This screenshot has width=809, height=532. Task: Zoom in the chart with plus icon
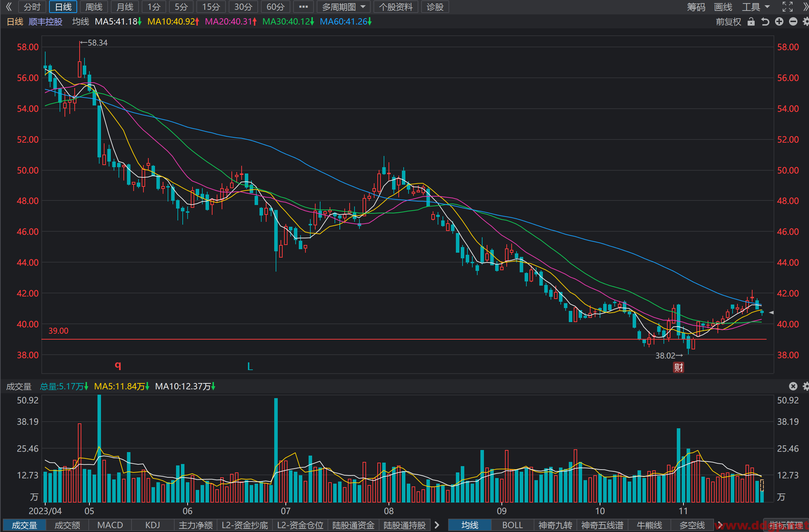[779, 22]
